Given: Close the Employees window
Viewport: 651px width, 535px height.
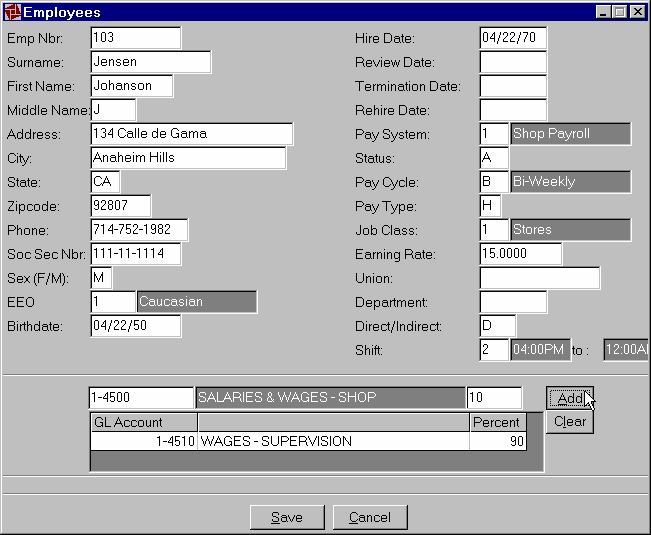Looking at the screenshot, I should pyautogui.click(x=637, y=12).
